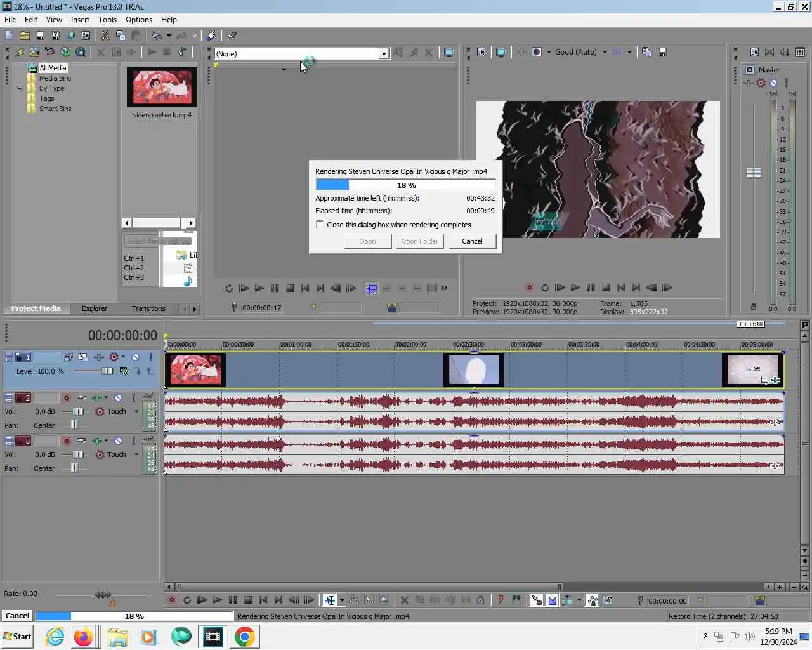The height and width of the screenshot is (650, 812).
Task: Open the File menu
Action: pyautogui.click(x=10, y=20)
